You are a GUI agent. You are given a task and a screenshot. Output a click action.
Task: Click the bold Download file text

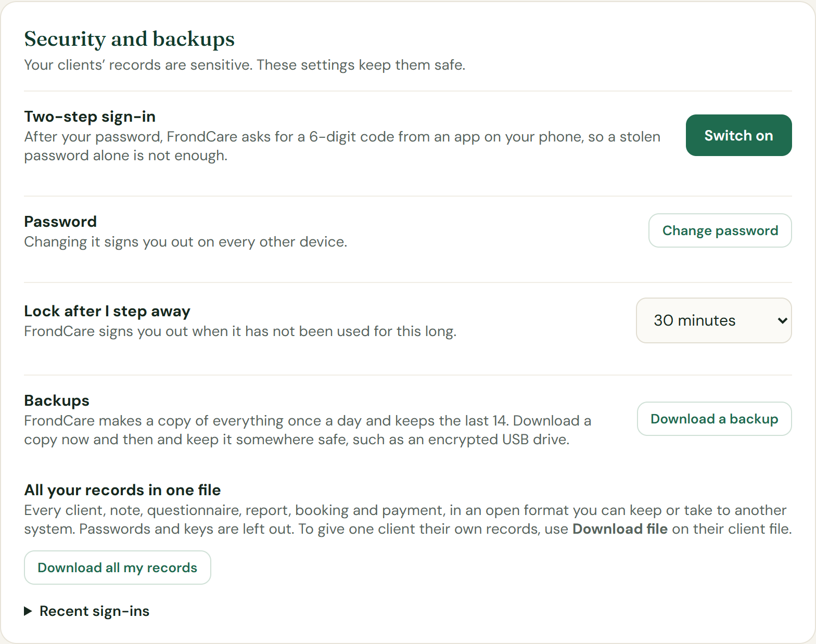pyautogui.click(x=620, y=529)
